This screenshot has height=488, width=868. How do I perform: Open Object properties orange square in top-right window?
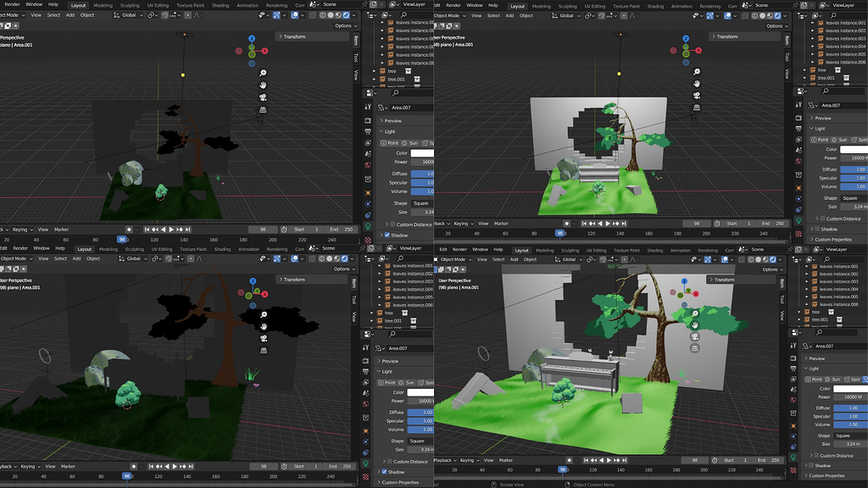(x=798, y=187)
